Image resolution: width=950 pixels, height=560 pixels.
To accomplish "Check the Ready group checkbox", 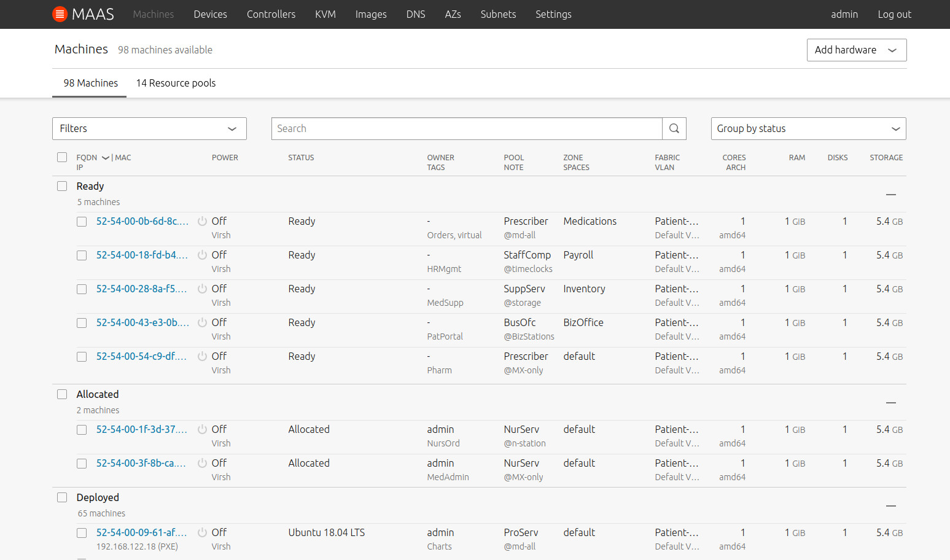I will tap(62, 186).
